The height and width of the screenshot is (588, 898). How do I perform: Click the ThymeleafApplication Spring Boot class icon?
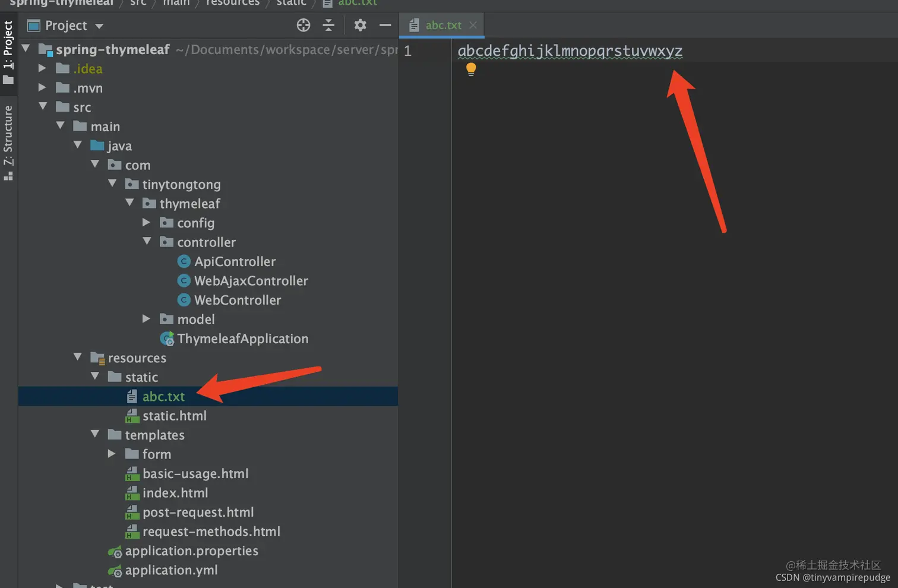coord(167,339)
